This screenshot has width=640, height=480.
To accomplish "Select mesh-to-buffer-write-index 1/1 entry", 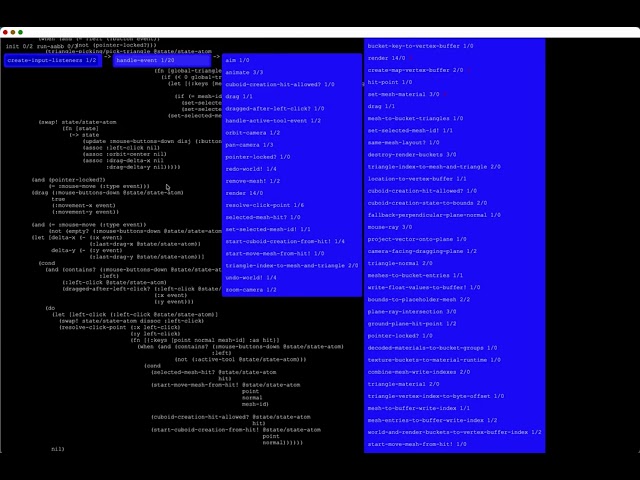I will tap(419, 408).
